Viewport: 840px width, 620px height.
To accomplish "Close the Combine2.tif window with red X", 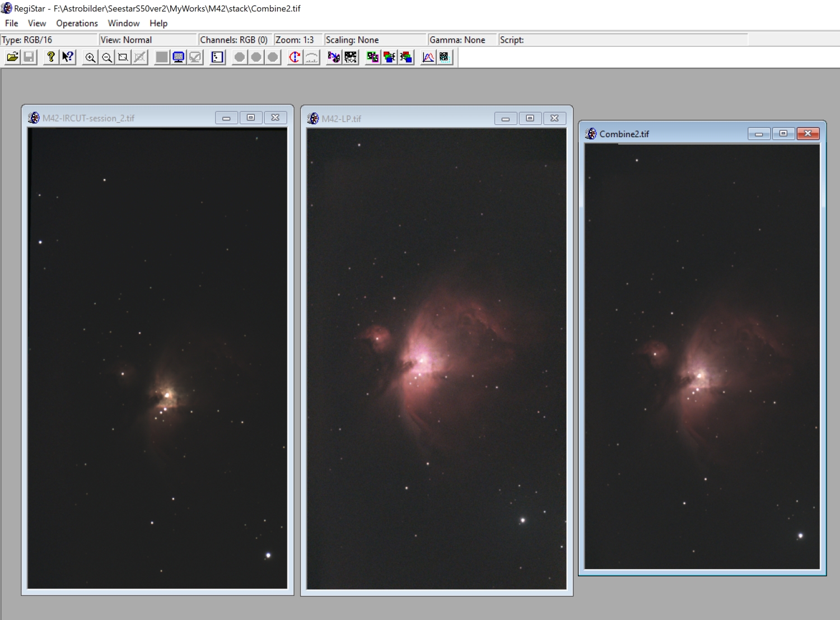I will pos(808,133).
